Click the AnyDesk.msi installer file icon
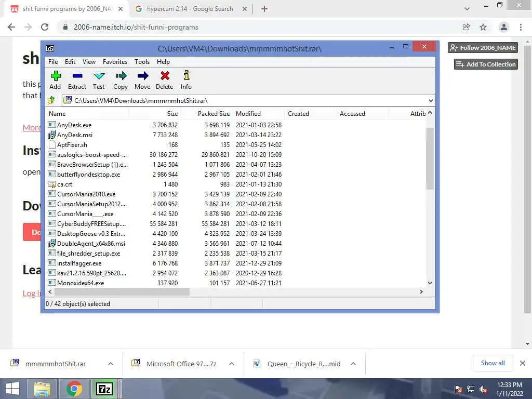This screenshot has width=532, height=399. [51, 135]
